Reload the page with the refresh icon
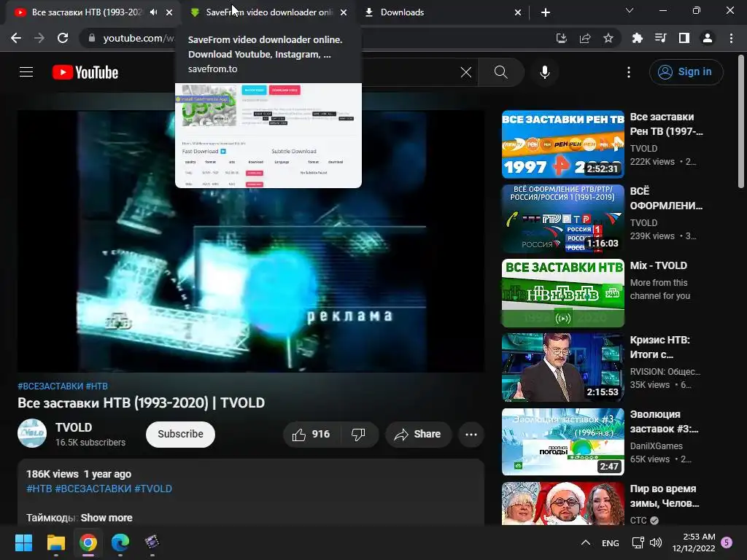The image size is (747, 560). (x=63, y=38)
